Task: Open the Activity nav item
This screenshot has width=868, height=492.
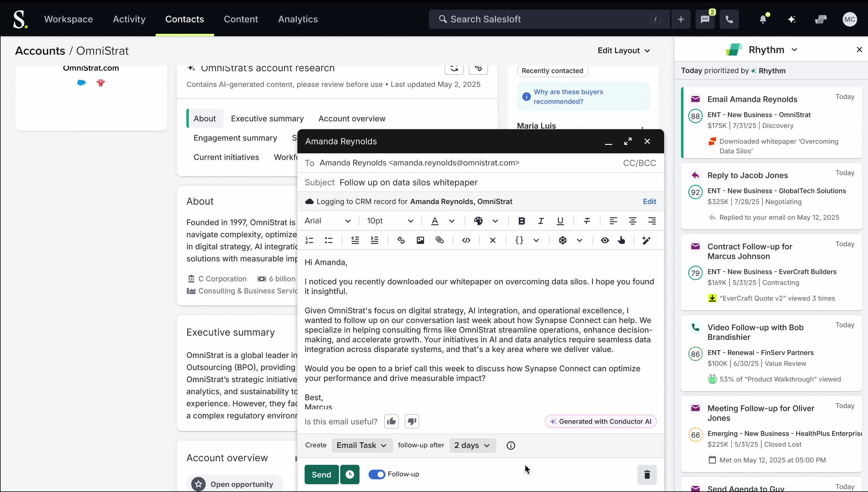Action: point(129,19)
